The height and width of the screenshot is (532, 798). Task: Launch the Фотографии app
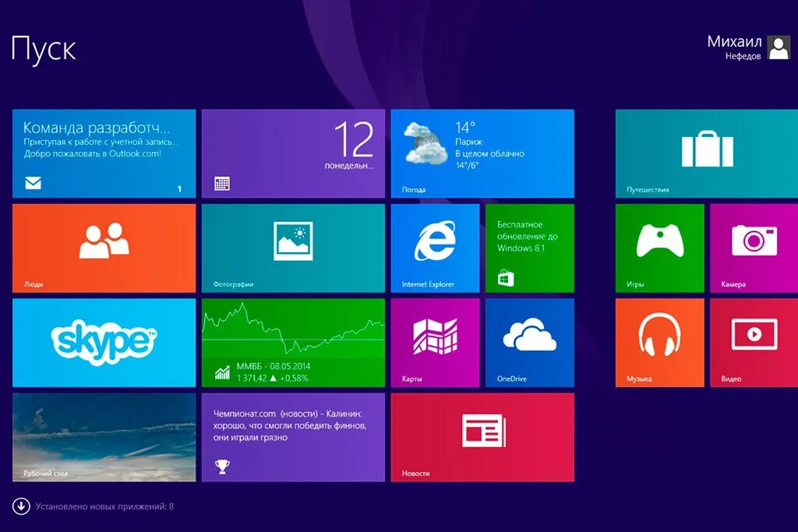[x=293, y=248]
